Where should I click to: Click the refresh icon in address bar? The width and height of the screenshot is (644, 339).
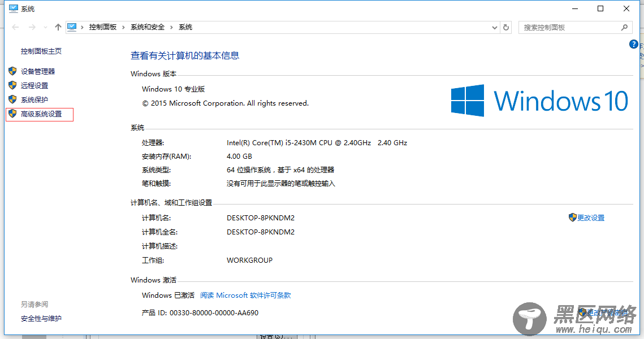point(506,27)
